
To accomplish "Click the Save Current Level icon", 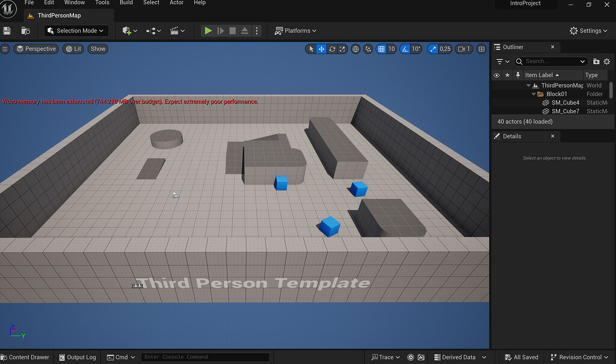I will [x=8, y=31].
